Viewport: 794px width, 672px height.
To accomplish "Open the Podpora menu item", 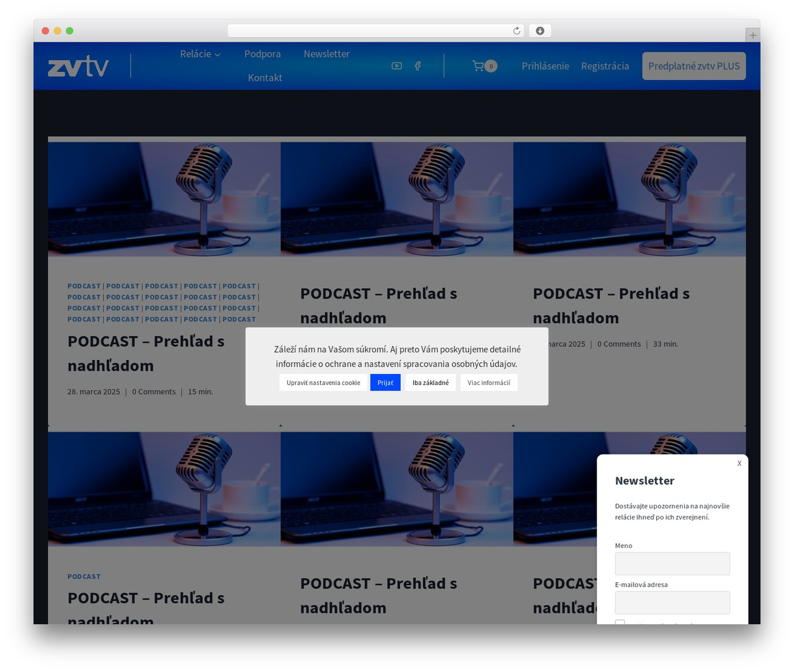I will tap(262, 54).
